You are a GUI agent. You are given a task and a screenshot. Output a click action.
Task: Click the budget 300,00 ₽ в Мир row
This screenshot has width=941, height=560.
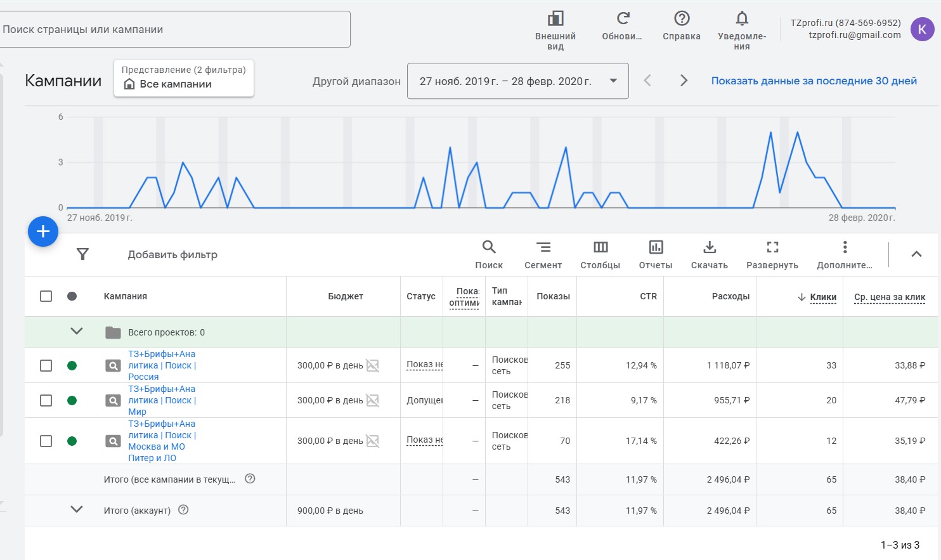[330, 400]
